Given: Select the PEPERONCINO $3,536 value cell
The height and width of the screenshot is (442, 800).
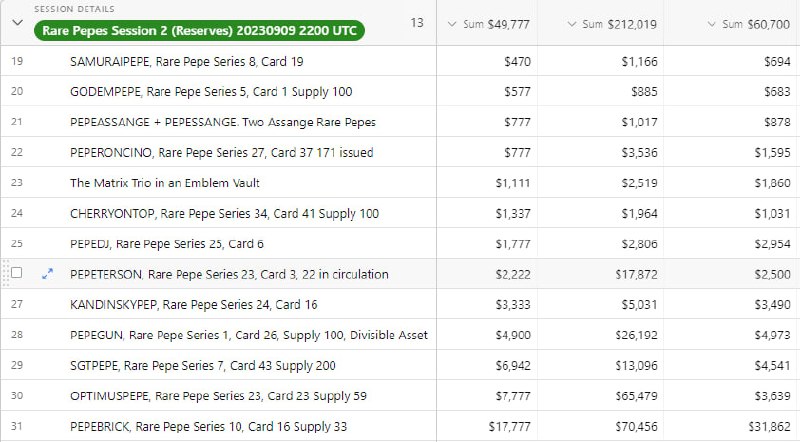Looking at the screenshot, I should tap(601, 152).
